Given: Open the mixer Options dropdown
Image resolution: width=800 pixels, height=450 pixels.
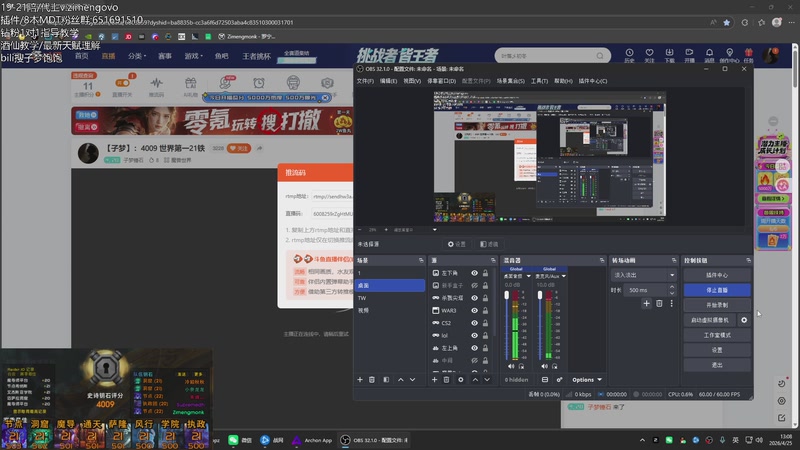Looking at the screenshot, I should 587,380.
